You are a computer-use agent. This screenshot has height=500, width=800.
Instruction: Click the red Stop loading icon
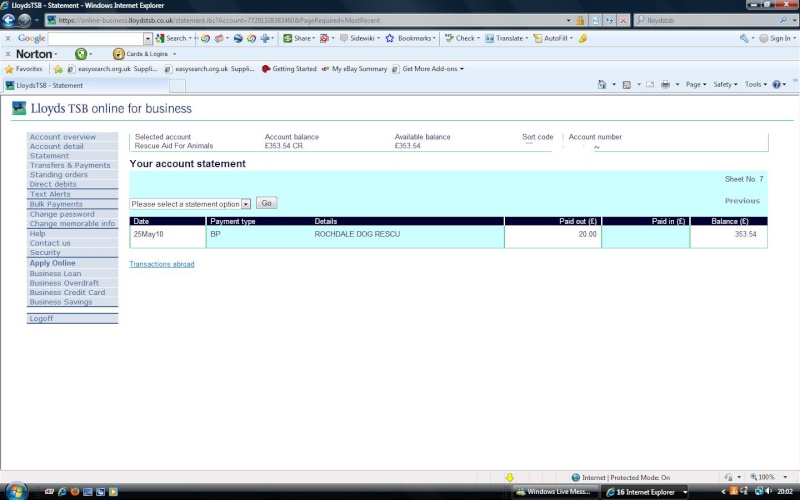pos(623,20)
